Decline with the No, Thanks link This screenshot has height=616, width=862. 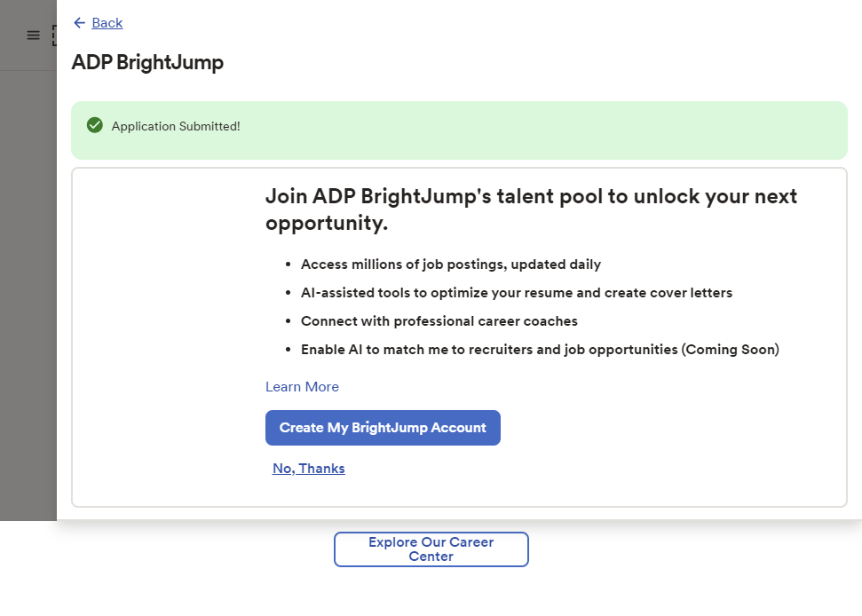pos(308,469)
